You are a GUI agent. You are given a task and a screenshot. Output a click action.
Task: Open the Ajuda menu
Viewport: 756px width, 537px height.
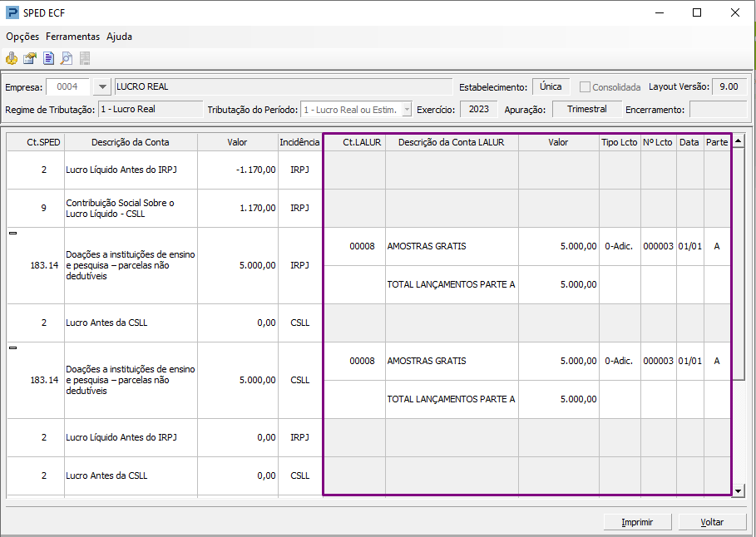[x=119, y=37]
